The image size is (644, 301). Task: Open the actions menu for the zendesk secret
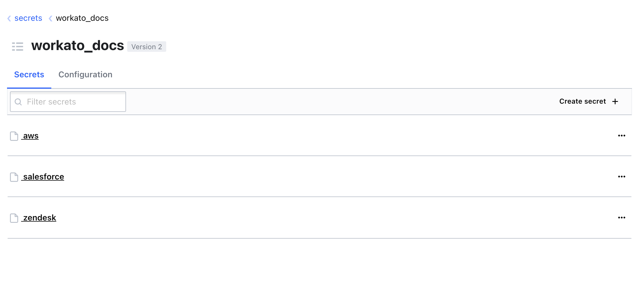[x=622, y=217]
